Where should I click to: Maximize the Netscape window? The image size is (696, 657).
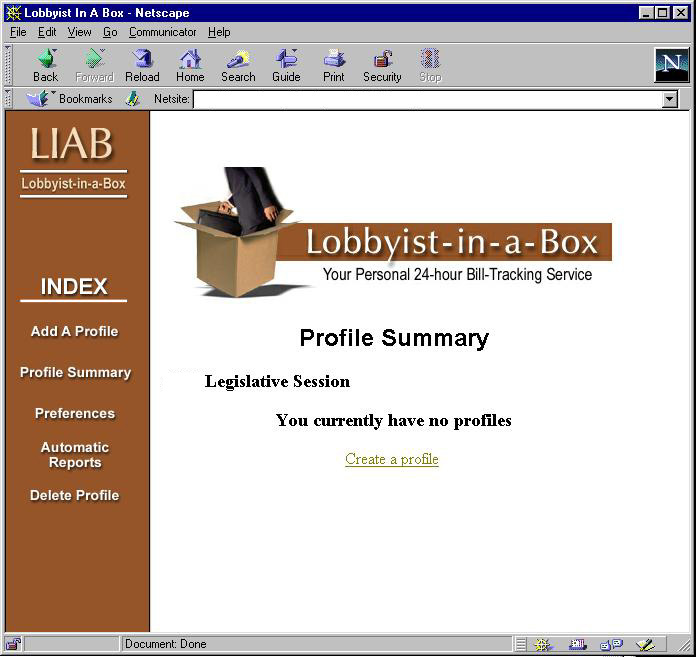coord(662,13)
